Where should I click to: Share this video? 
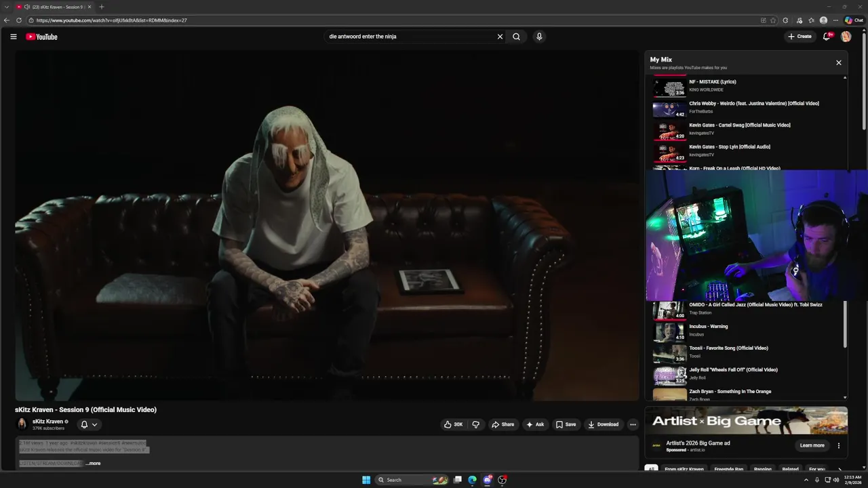[x=502, y=424]
